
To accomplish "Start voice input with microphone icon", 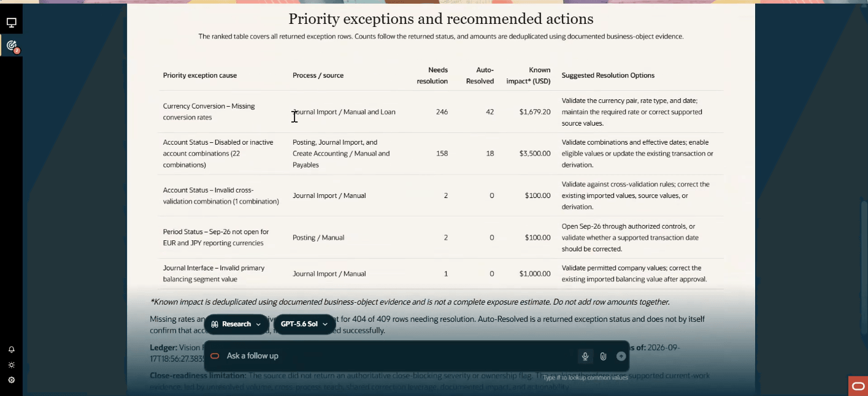I will 585,356.
